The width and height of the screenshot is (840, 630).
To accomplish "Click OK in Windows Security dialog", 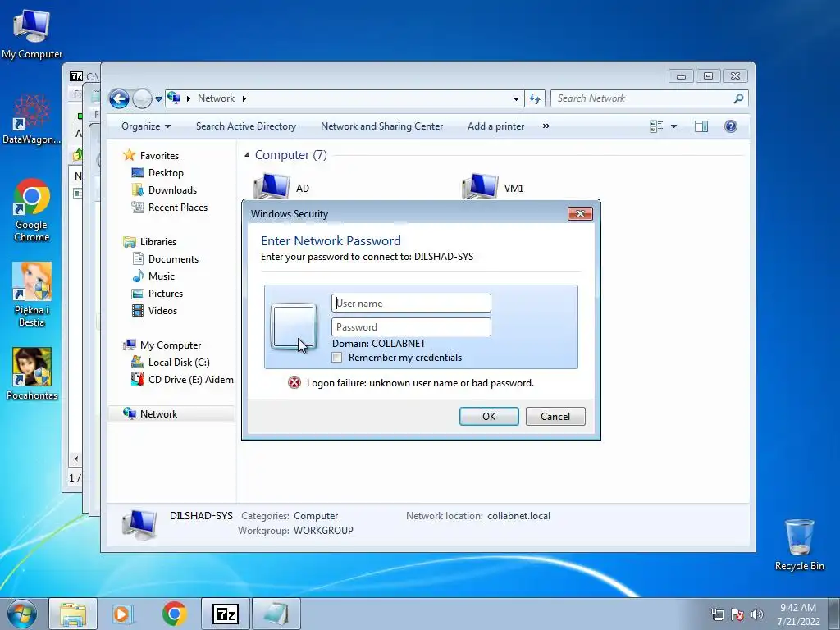I will (x=489, y=416).
